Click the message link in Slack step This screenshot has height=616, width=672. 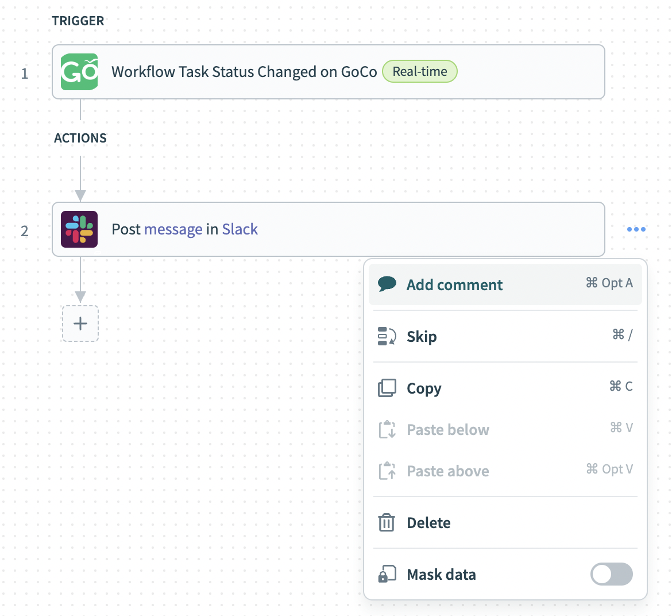pos(173,229)
